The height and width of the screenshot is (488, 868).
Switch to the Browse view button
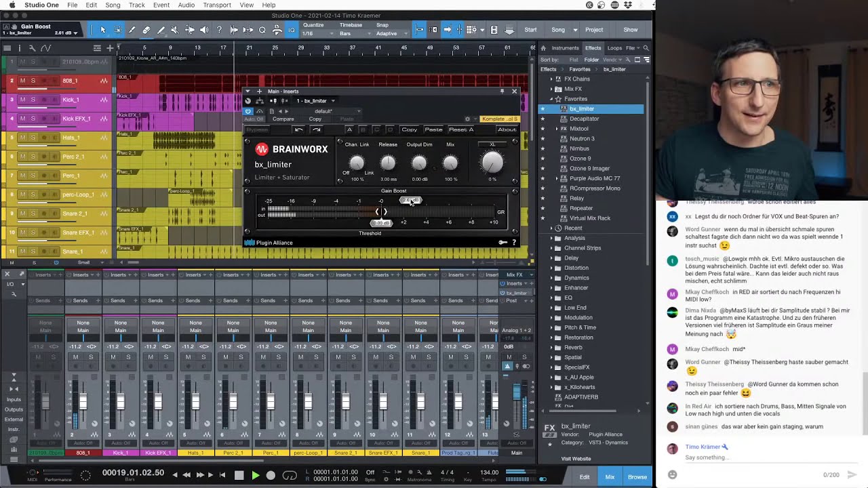coord(637,477)
